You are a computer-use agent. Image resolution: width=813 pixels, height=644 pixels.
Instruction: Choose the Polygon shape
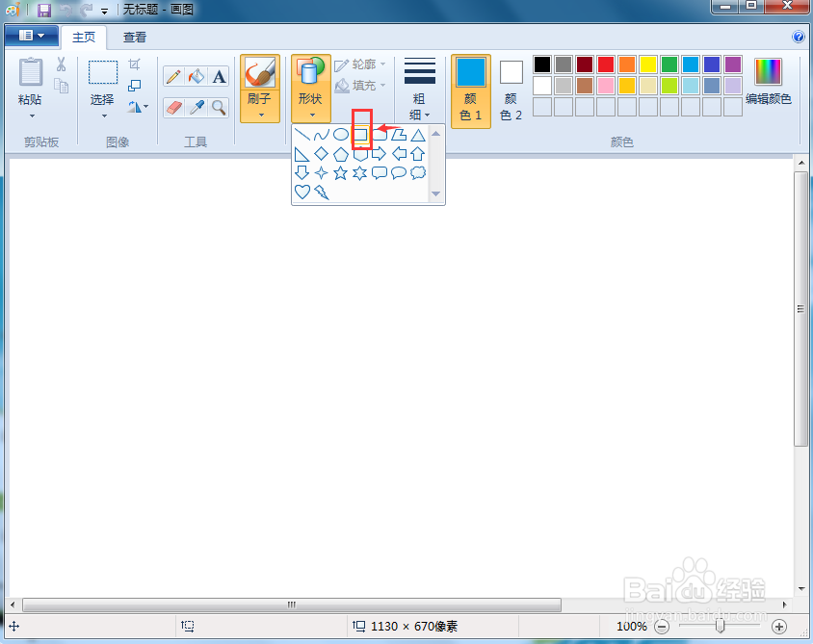pos(399,135)
